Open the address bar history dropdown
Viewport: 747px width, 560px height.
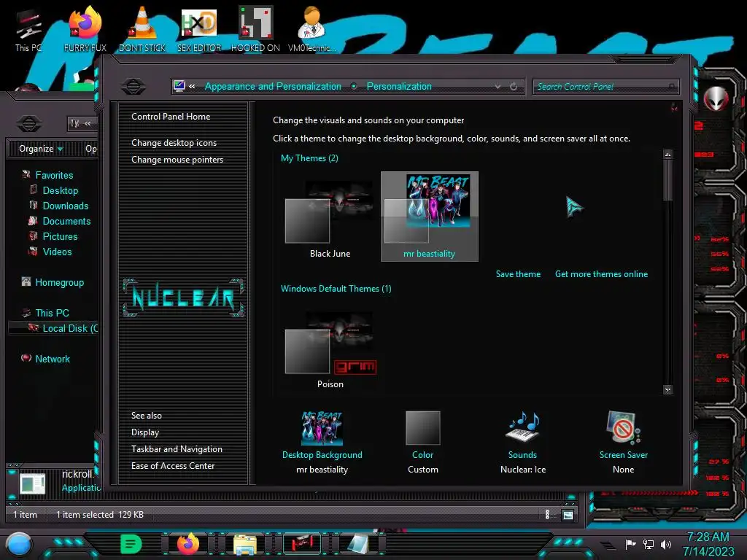click(498, 87)
